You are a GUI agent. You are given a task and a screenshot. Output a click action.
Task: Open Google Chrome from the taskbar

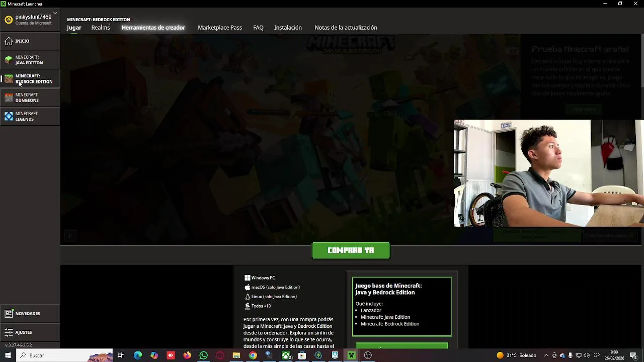[253, 355]
